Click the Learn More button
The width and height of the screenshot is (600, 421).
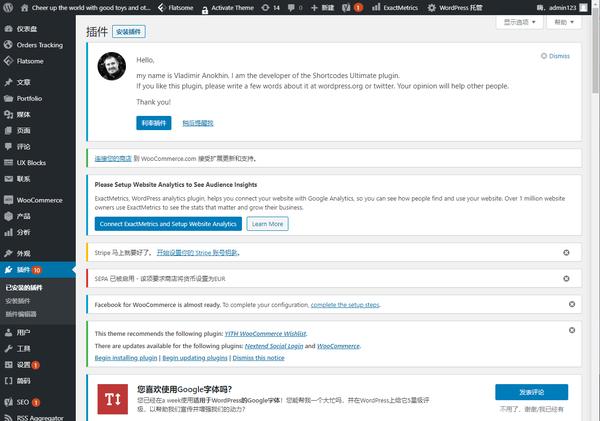(x=267, y=224)
